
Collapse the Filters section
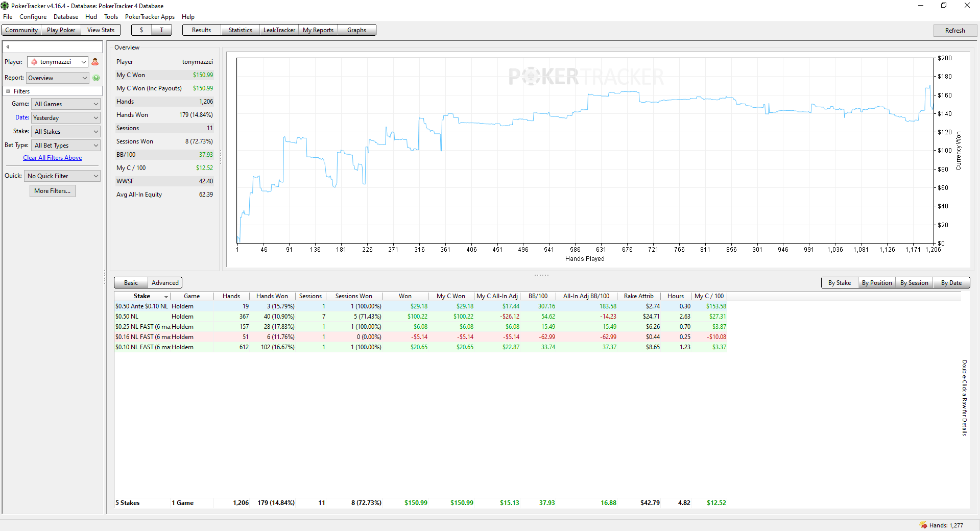[8, 91]
